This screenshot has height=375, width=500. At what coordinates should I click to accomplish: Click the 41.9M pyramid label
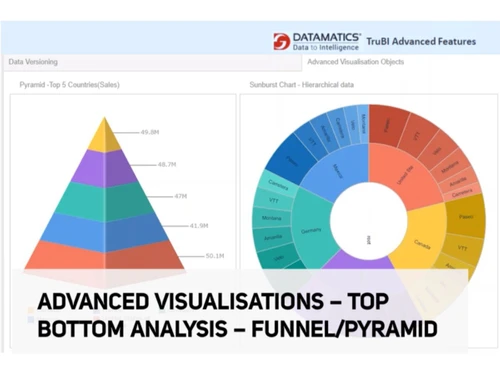pos(199,226)
